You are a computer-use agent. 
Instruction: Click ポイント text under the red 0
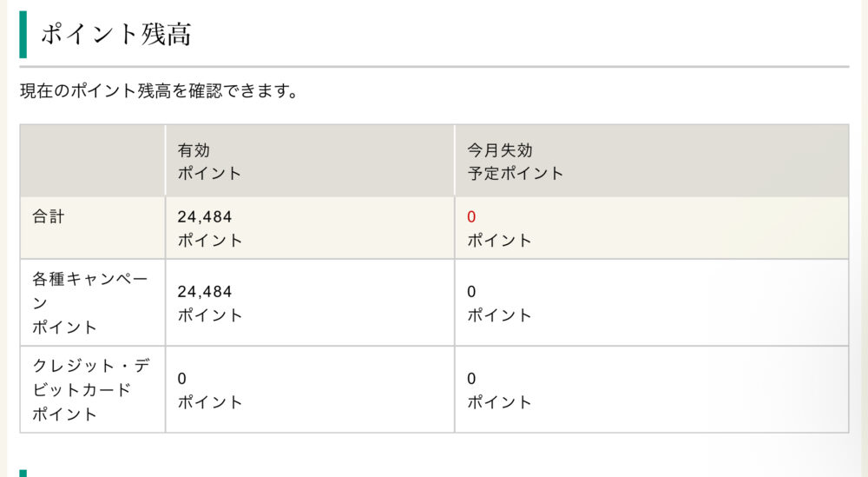(x=499, y=241)
